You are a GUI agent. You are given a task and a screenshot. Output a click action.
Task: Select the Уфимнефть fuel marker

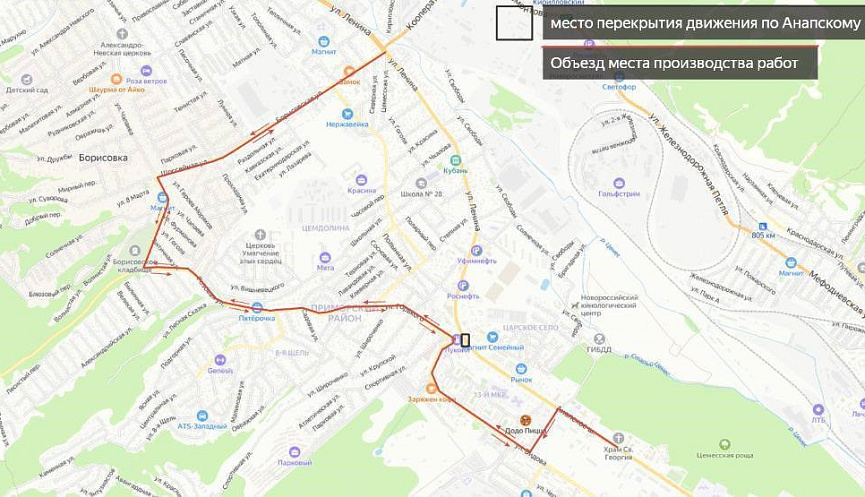(x=477, y=251)
